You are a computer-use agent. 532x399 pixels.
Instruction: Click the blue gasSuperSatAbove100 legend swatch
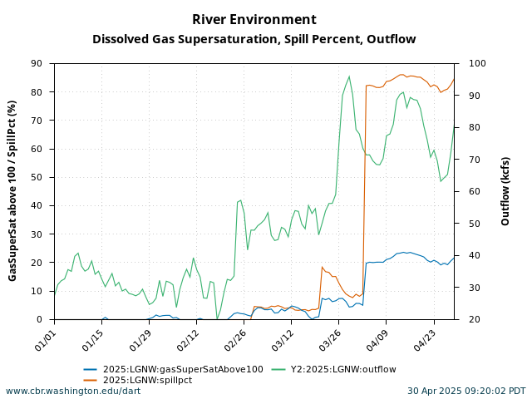tap(91, 369)
